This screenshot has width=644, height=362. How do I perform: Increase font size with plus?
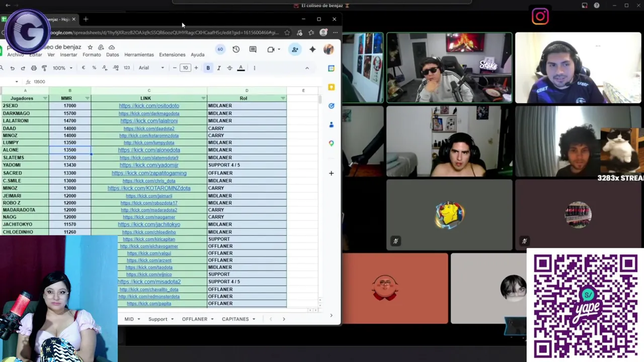pos(196,68)
